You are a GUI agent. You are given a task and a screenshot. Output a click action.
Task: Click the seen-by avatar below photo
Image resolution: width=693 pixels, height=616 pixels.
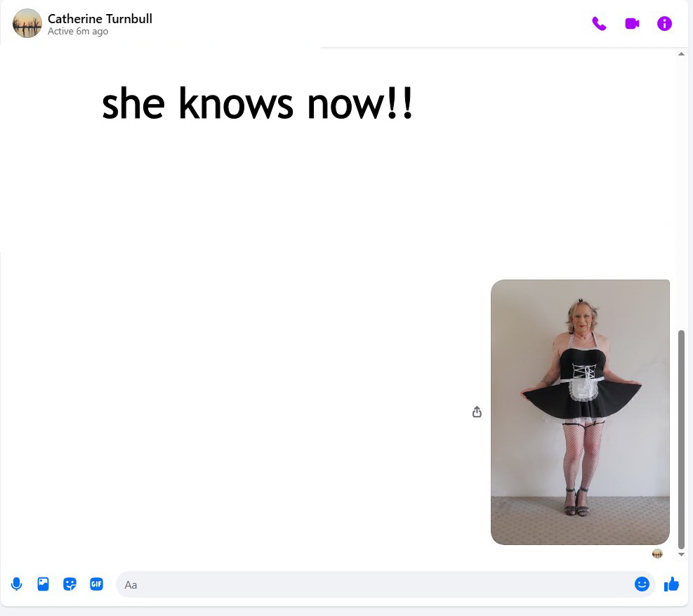pyautogui.click(x=657, y=553)
